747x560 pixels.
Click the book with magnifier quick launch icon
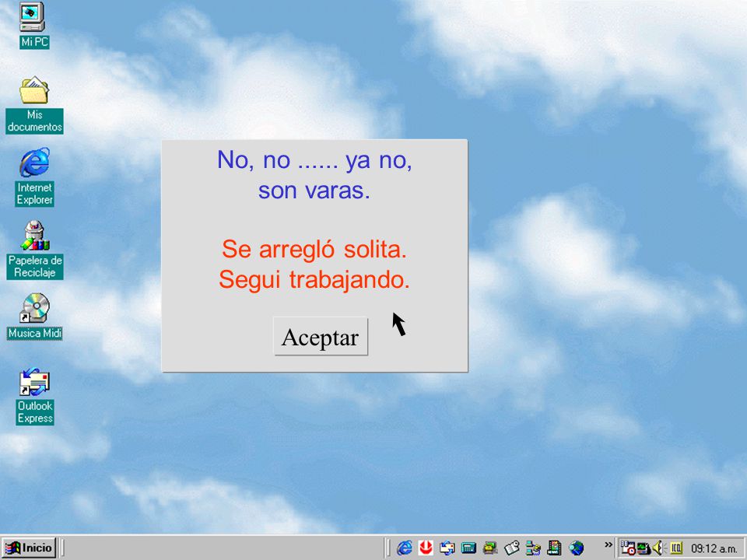tap(512, 548)
